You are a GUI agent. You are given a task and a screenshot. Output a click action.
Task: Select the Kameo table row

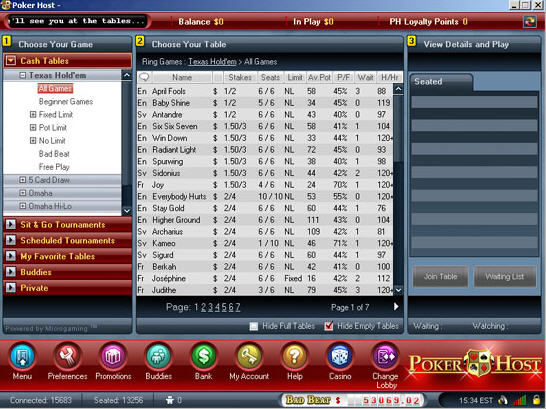pyautogui.click(x=265, y=243)
